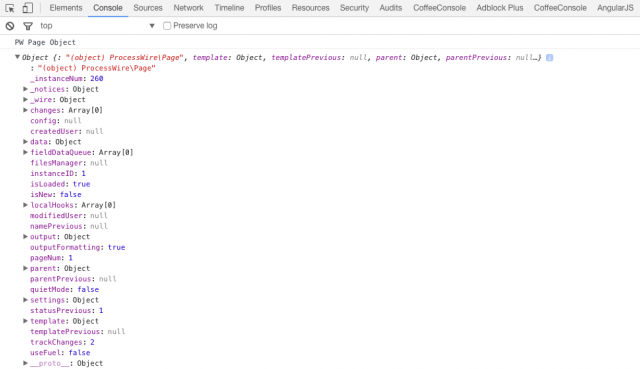The width and height of the screenshot is (640, 369).
Task: Select the Console tab
Action: click(x=108, y=8)
